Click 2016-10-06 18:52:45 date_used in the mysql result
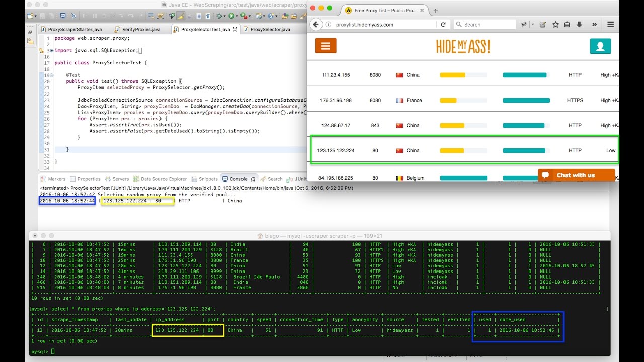This screenshot has height=362, width=644. click(x=526, y=330)
